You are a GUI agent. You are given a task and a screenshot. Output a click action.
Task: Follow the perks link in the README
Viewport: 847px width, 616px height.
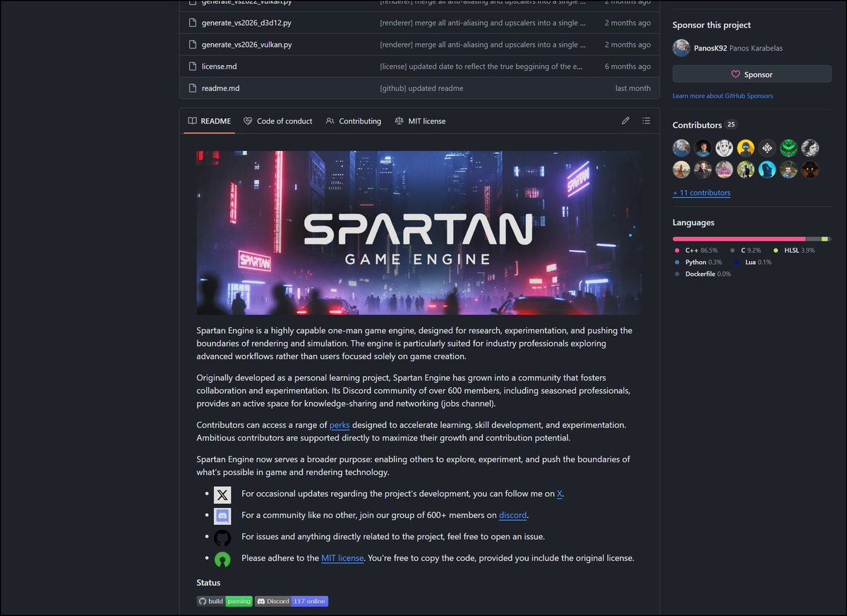point(340,425)
